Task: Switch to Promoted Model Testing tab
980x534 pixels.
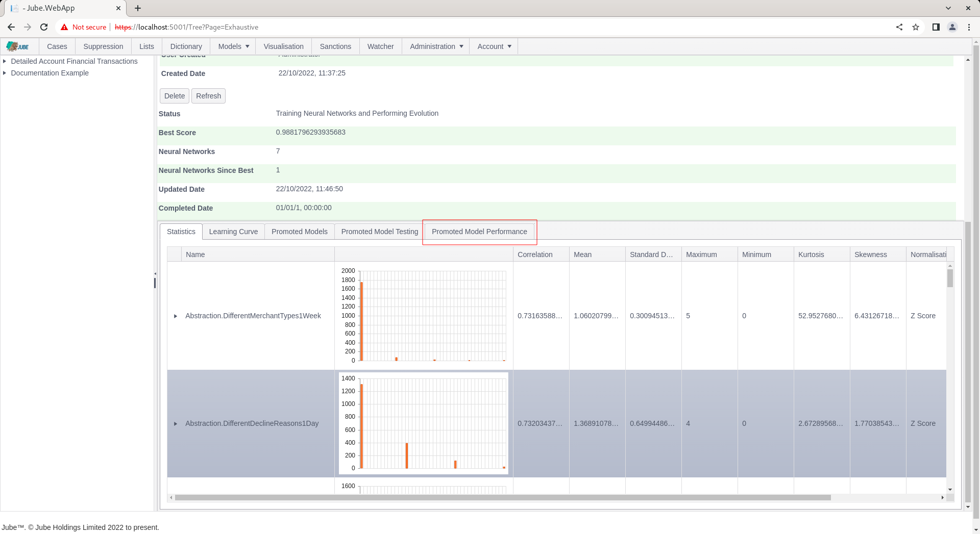Action: pos(379,232)
